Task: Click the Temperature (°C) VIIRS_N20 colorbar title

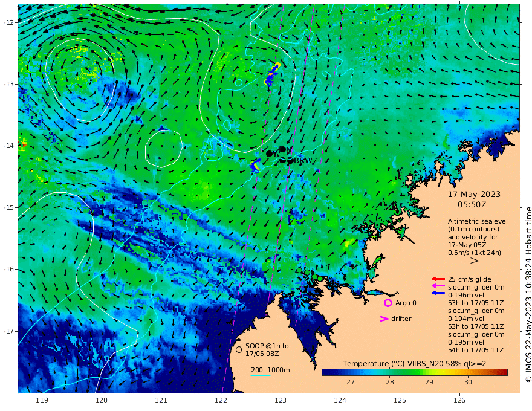Action: pos(414,364)
